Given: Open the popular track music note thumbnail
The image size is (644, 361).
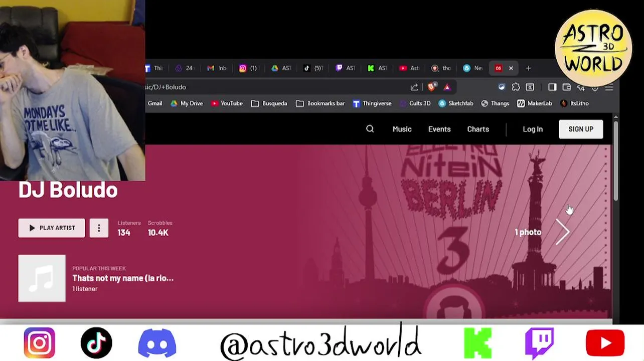Looking at the screenshot, I should (x=42, y=278).
